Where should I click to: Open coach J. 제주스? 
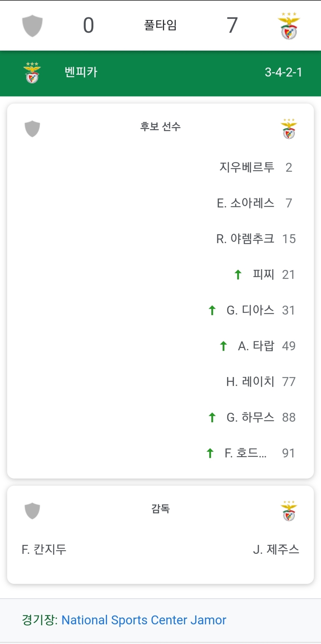[276, 550]
